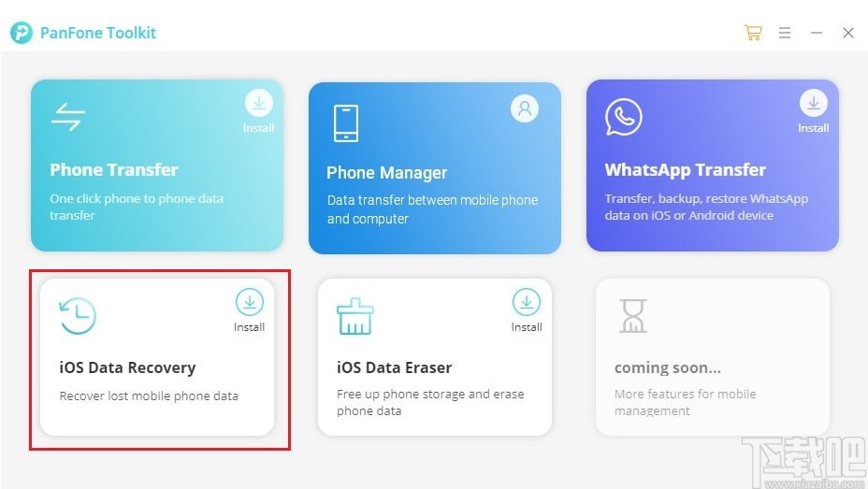Open the hamburger menu icon
Screen dimensions: 868x489
785,33
